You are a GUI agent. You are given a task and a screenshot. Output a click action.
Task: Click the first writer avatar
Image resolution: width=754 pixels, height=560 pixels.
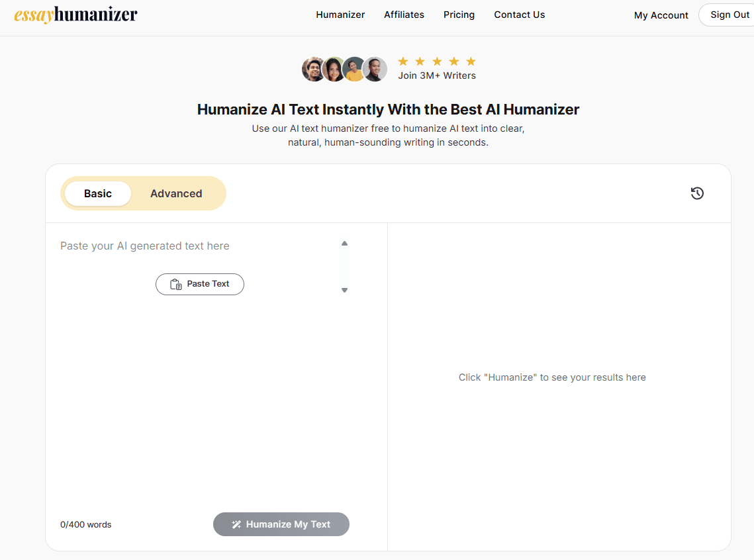[x=313, y=70]
